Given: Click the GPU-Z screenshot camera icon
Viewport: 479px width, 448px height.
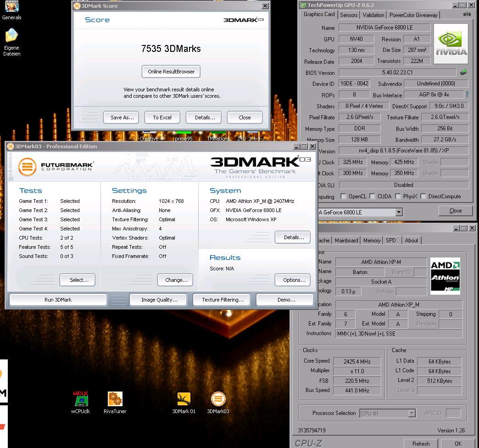Looking at the screenshot, I should tap(467, 14).
